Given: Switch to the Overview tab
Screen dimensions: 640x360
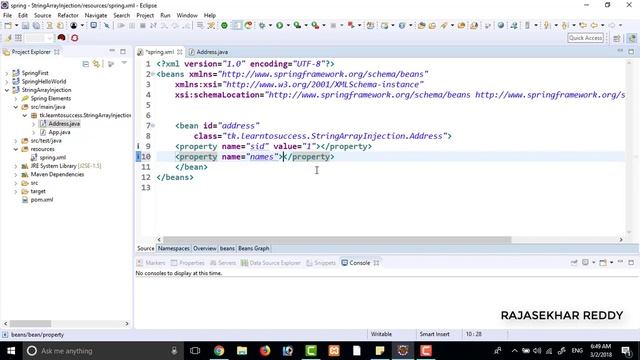Looking at the screenshot, I should click(x=204, y=248).
